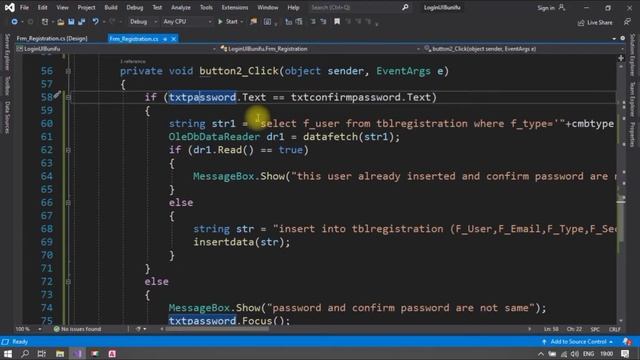Open the button2_Click member dropdown
The width and height of the screenshot is (640, 360).
click(524, 49)
